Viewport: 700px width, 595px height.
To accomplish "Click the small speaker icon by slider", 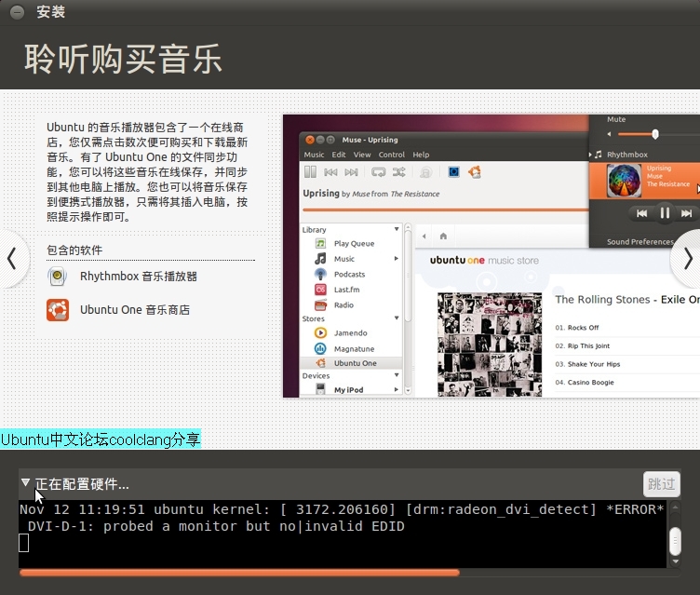I will tap(609, 134).
